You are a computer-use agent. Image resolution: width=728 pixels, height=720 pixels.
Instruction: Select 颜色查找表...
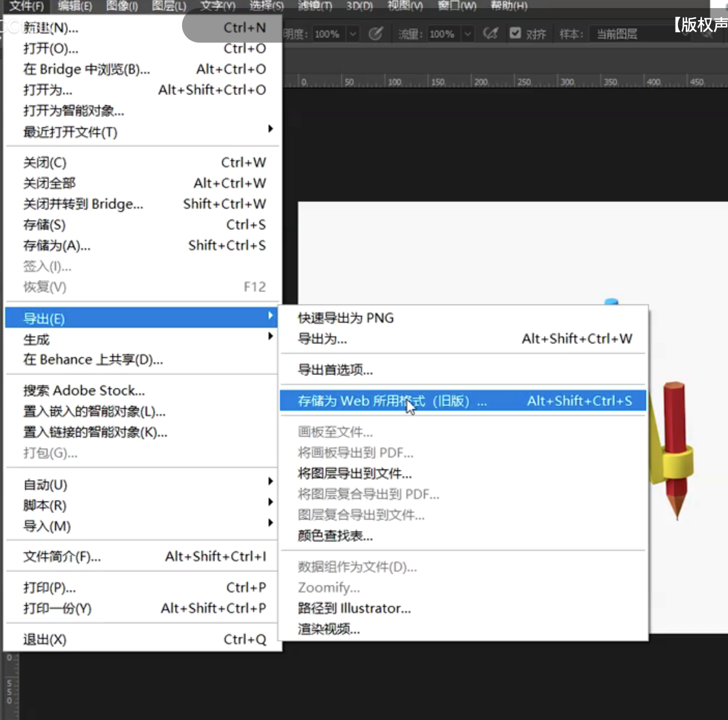click(462, 536)
